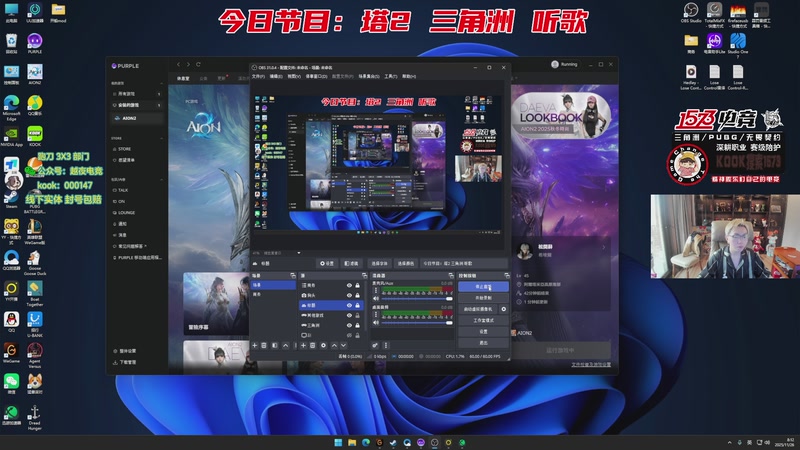Open scene filters in OBS Scenes toolbar
This screenshot has width=800, height=450.
pos(274,345)
